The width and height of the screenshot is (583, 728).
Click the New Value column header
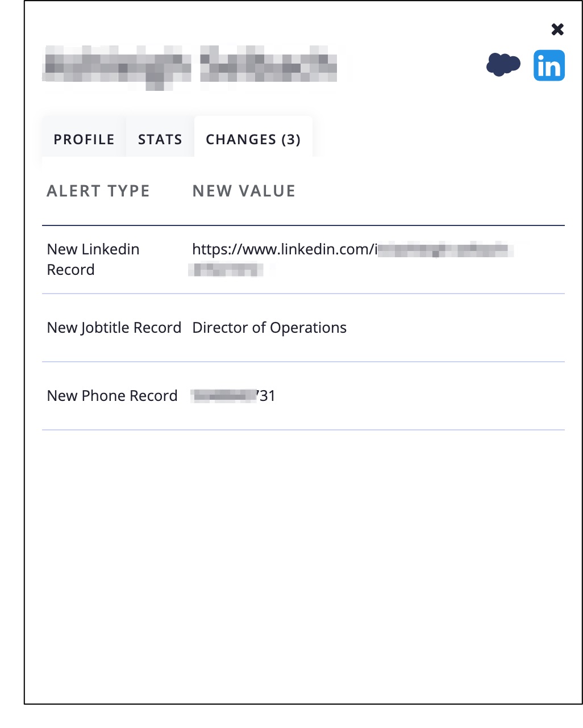coord(244,191)
